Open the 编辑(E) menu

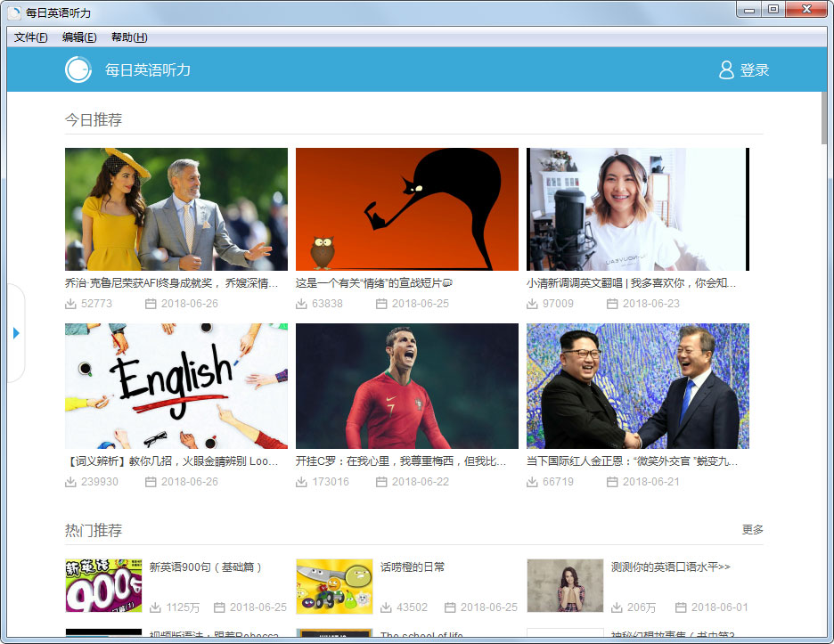click(x=79, y=37)
